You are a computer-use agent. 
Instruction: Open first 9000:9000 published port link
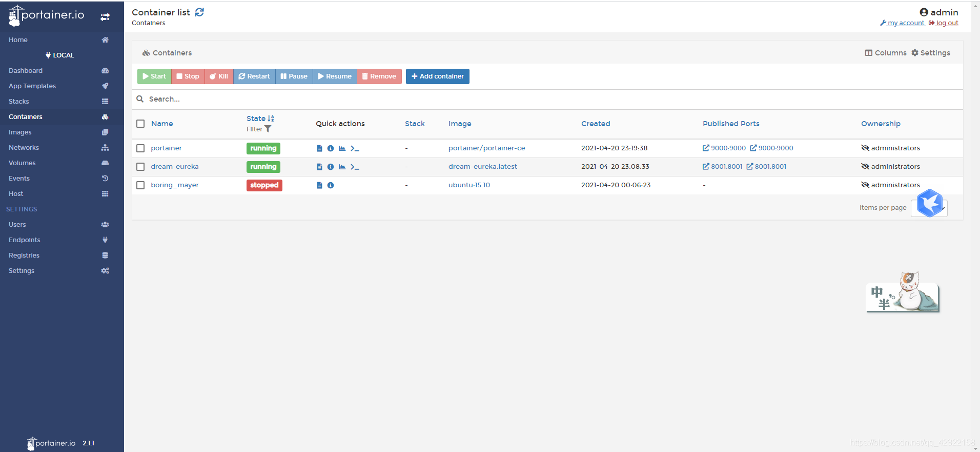(724, 148)
